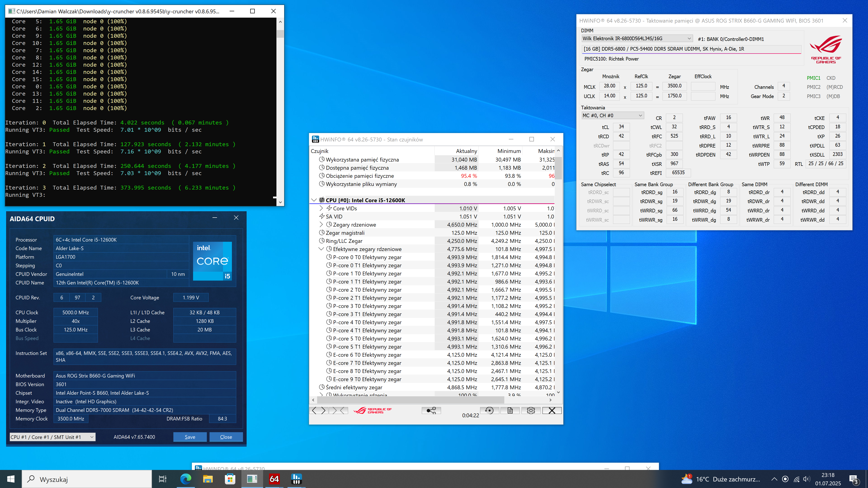868x488 pixels.
Task: Click Close button in AIDA64 CPUID
Action: coord(226,437)
